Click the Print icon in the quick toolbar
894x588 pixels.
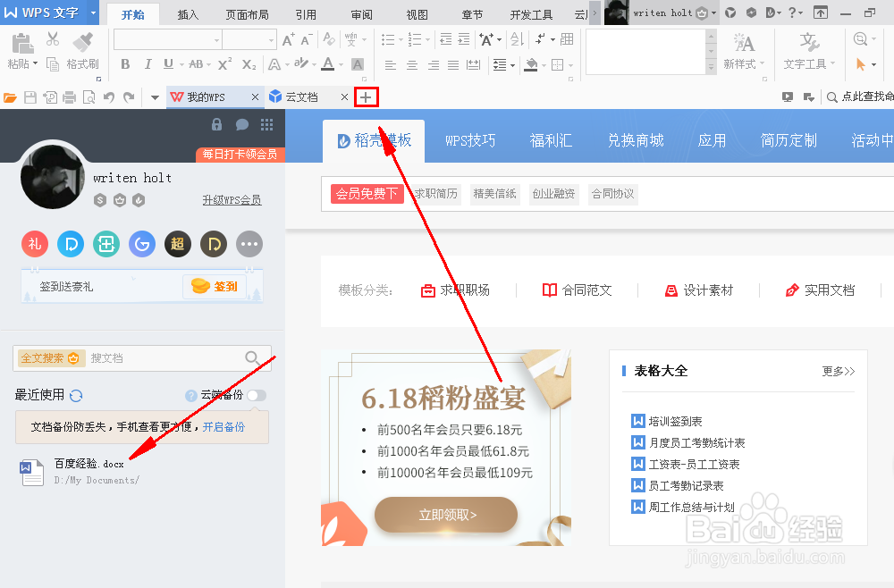click(x=70, y=97)
